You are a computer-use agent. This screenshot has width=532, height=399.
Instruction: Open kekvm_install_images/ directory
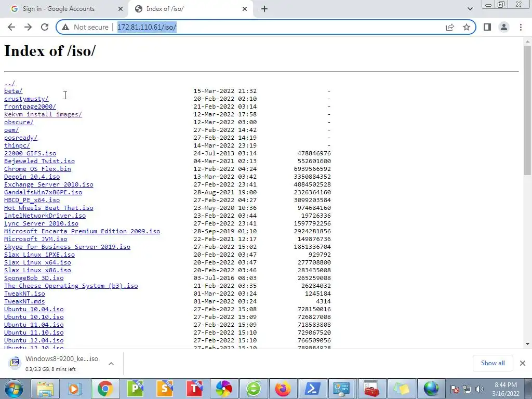coord(43,114)
